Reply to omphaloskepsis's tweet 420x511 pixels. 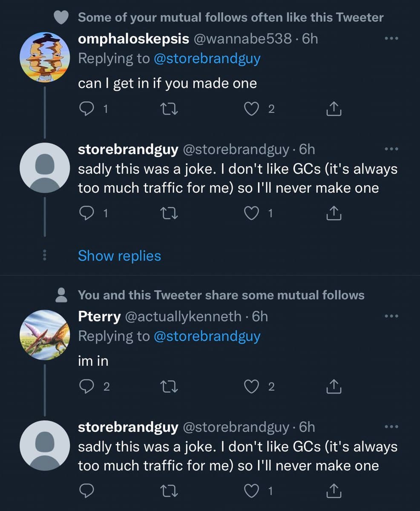[86, 110]
